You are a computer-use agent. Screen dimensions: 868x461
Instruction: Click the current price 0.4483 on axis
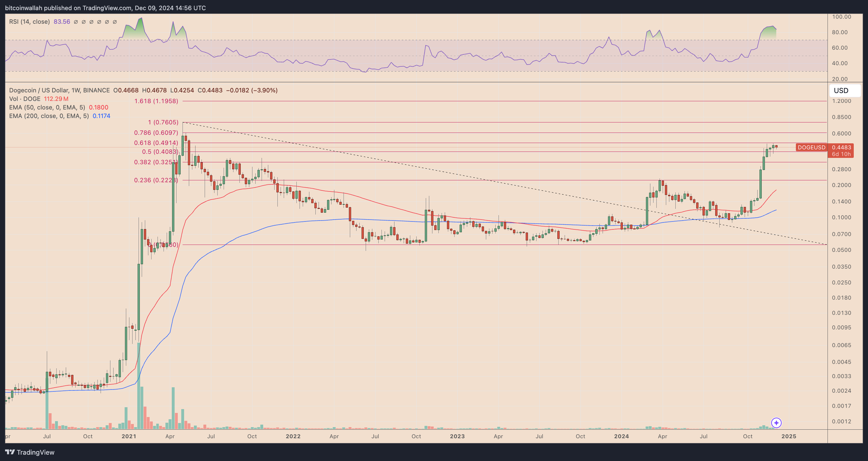pyautogui.click(x=841, y=147)
